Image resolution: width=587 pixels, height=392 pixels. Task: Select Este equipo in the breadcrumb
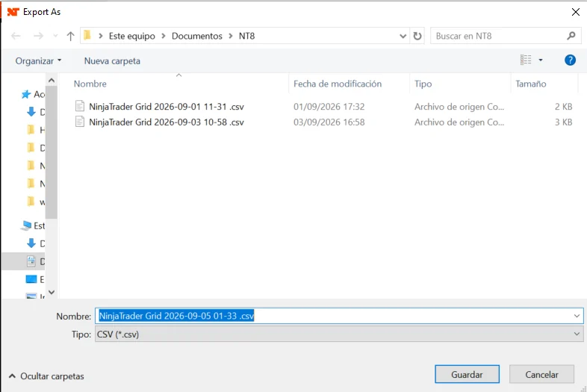click(x=131, y=36)
